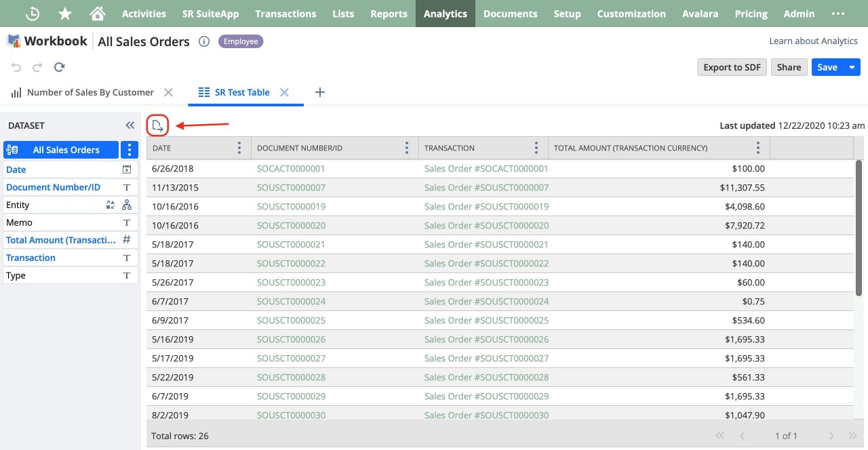Image resolution: width=868 pixels, height=450 pixels.
Task: Open the SR SuiteApp menu
Action: [210, 14]
